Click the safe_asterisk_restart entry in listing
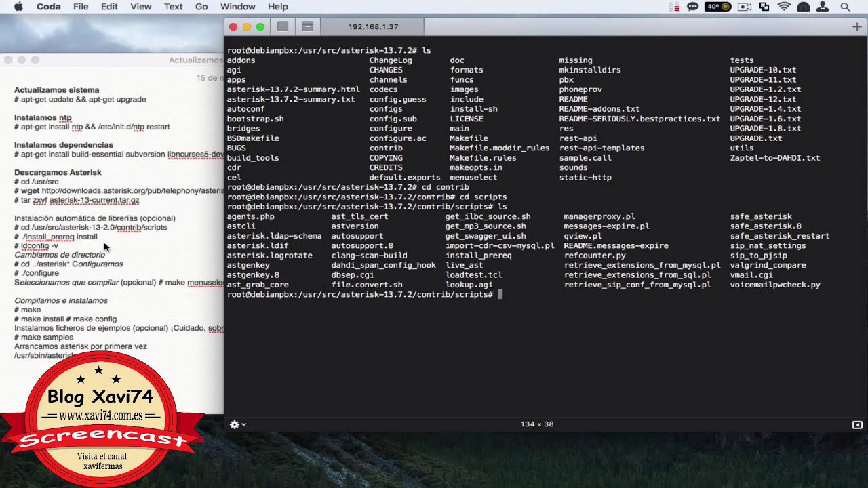 click(x=780, y=236)
